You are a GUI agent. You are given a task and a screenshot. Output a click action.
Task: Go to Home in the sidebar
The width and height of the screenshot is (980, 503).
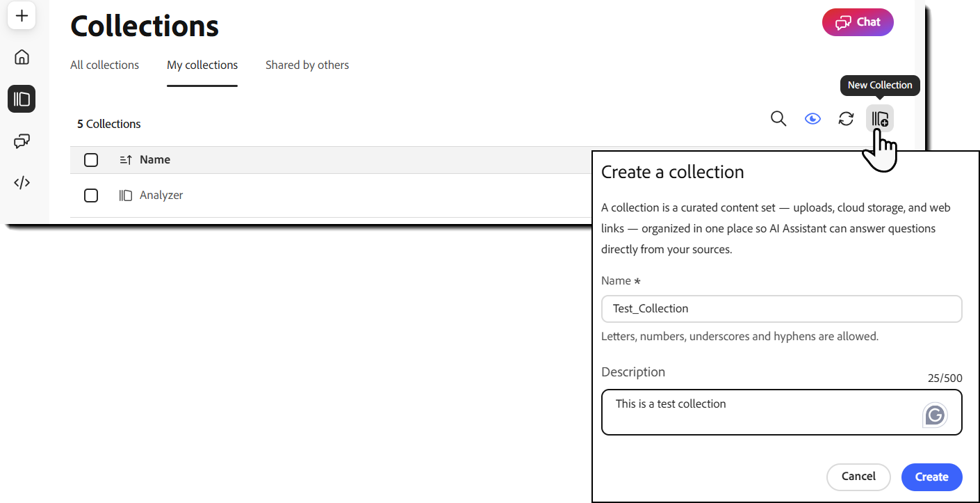[x=22, y=57]
